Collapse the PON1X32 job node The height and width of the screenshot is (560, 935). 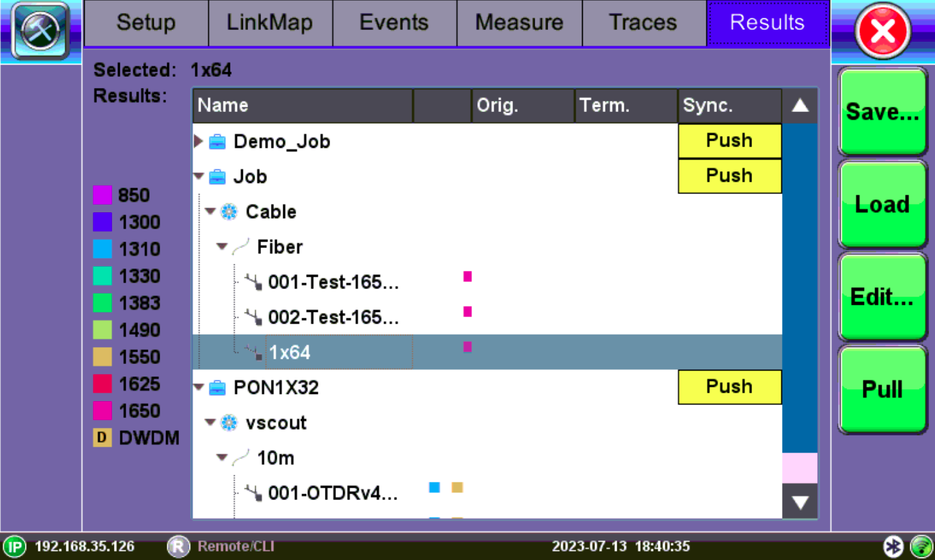click(199, 387)
